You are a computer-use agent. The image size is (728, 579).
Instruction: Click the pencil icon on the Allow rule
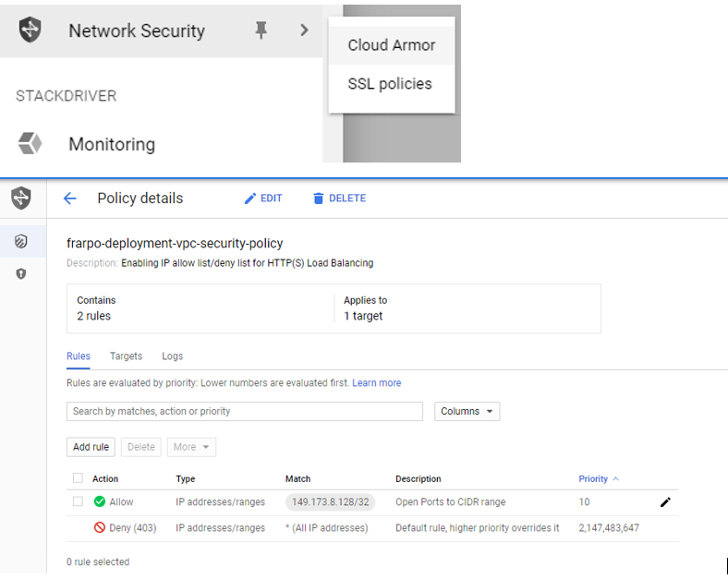[x=665, y=502]
